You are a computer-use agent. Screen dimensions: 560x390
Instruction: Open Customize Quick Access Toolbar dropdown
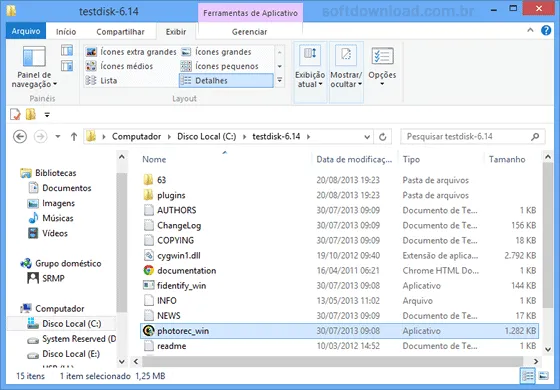click(47, 115)
